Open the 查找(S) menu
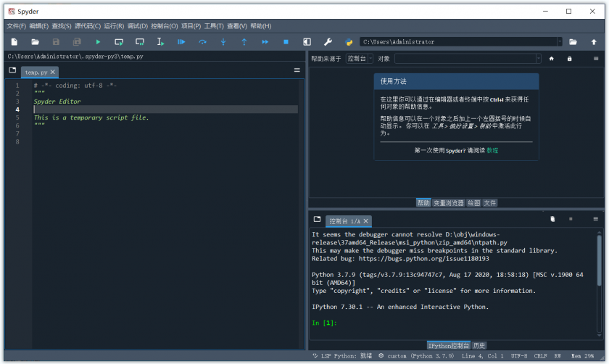Viewport: 609px width, 364px height. [62, 26]
